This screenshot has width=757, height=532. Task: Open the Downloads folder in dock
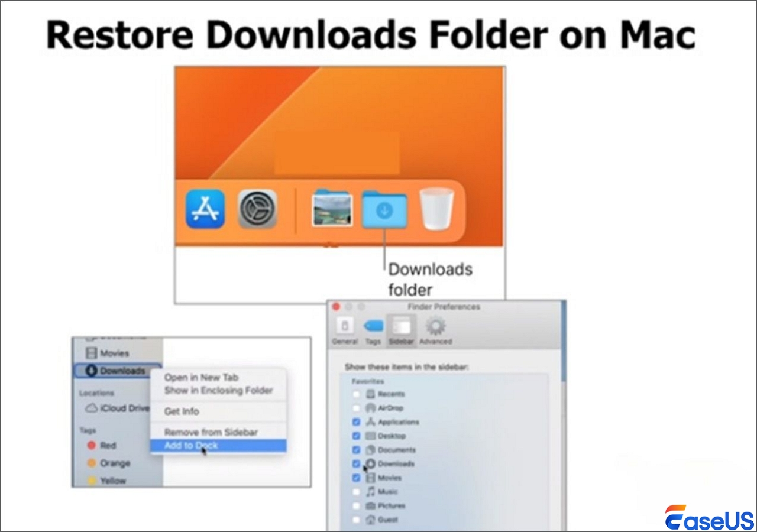point(384,209)
